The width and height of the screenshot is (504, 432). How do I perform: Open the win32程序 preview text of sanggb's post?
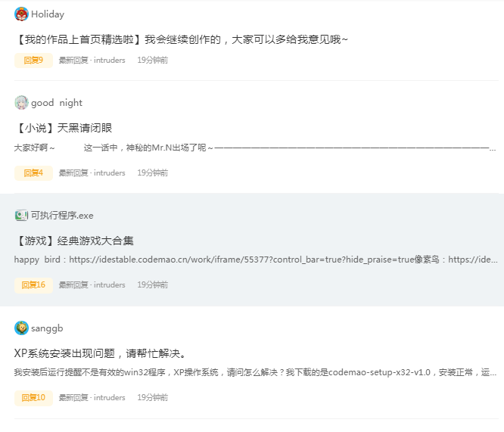pyautogui.click(x=256, y=372)
